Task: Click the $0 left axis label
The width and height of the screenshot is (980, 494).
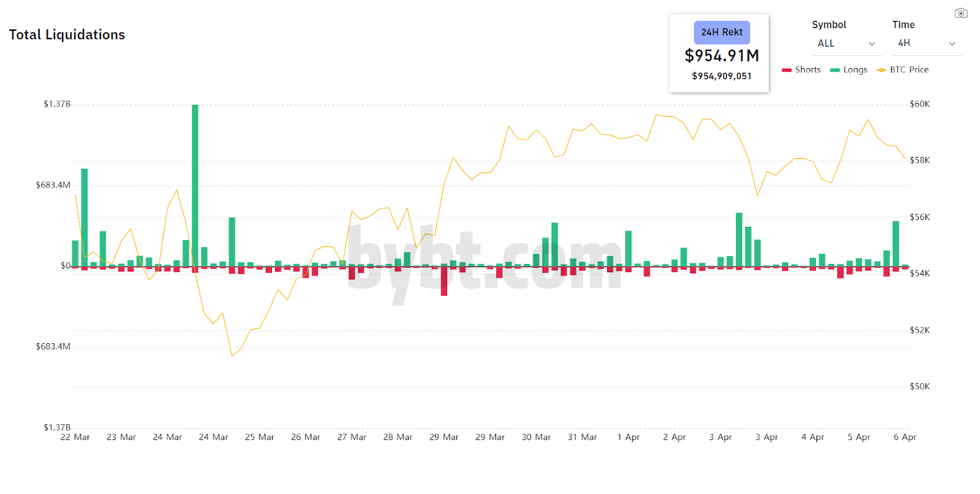Action: pos(66,266)
